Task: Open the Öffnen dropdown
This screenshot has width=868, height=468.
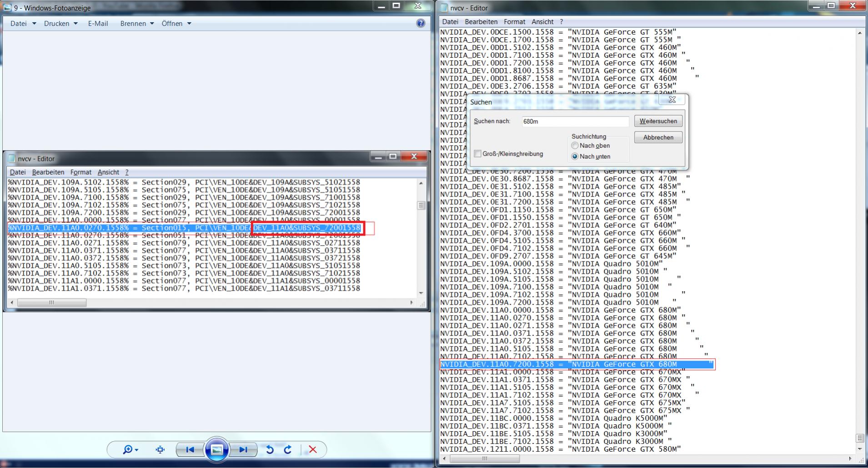Action: point(176,23)
